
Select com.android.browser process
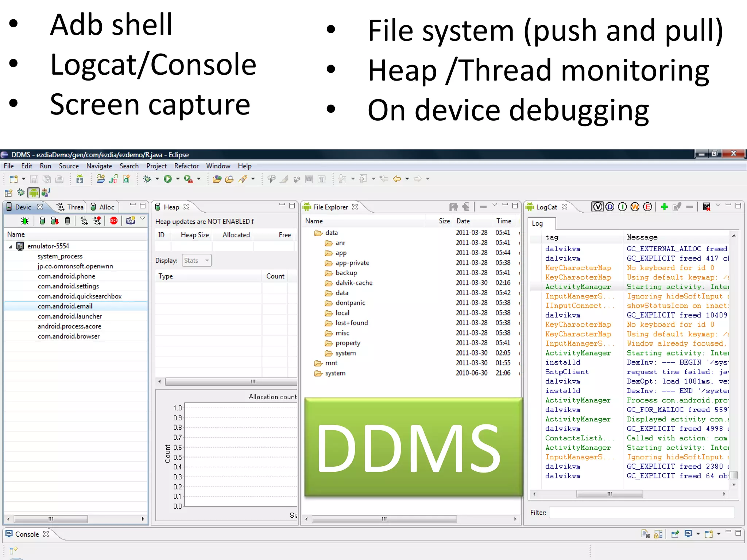coord(69,337)
